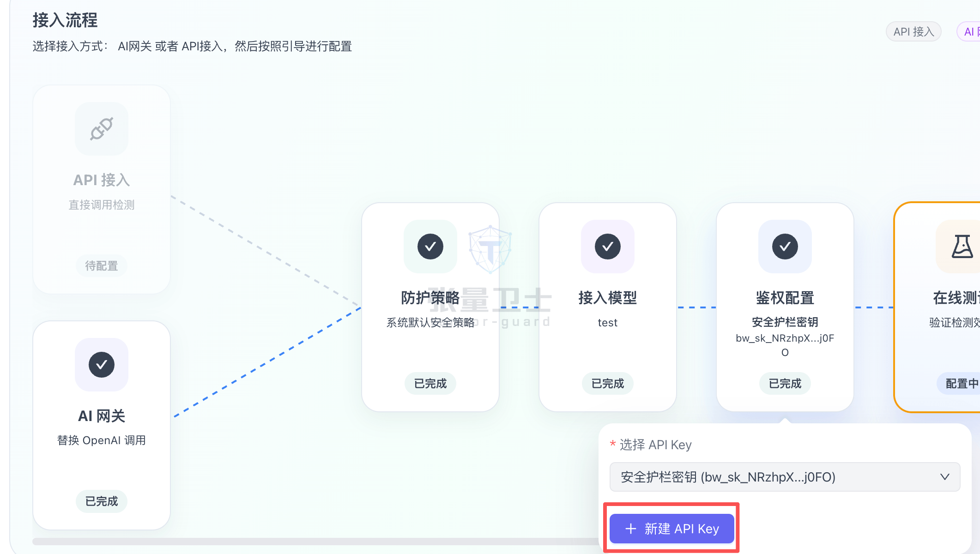Click the plus icon in 新建 API Key
The width and height of the screenshot is (980, 554).
(631, 529)
